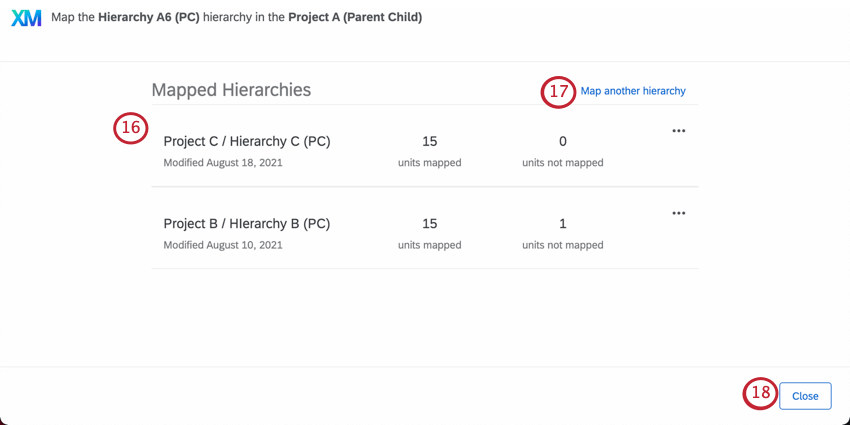Click the XM logo icon
The height and width of the screenshot is (425, 850).
pos(26,18)
